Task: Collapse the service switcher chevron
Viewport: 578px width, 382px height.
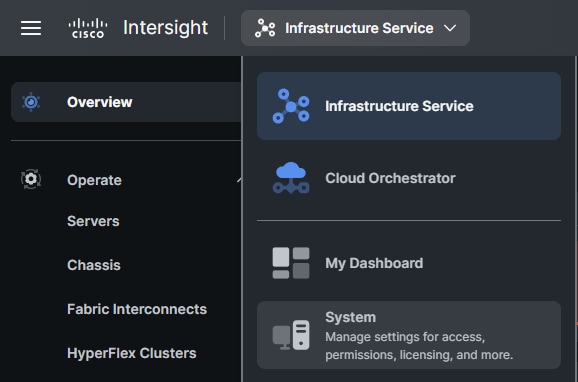Action: click(x=450, y=28)
